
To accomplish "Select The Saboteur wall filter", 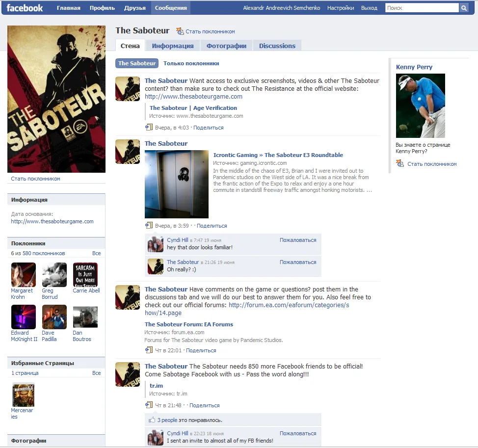I will click(x=137, y=63).
